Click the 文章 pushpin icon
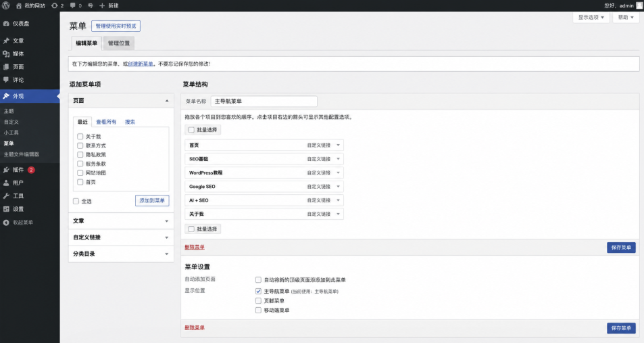Image resolution: width=644 pixels, height=343 pixels. [x=6, y=41]
